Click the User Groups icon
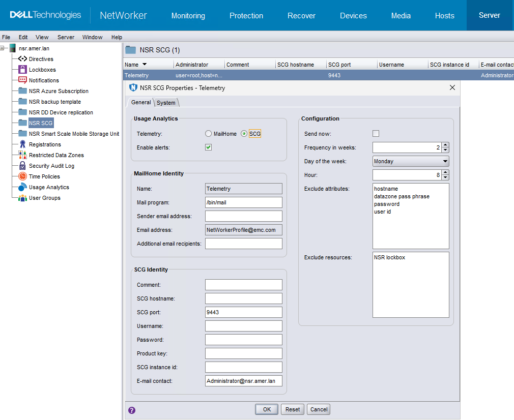The image size is (514, 420). tap(22, 198)
